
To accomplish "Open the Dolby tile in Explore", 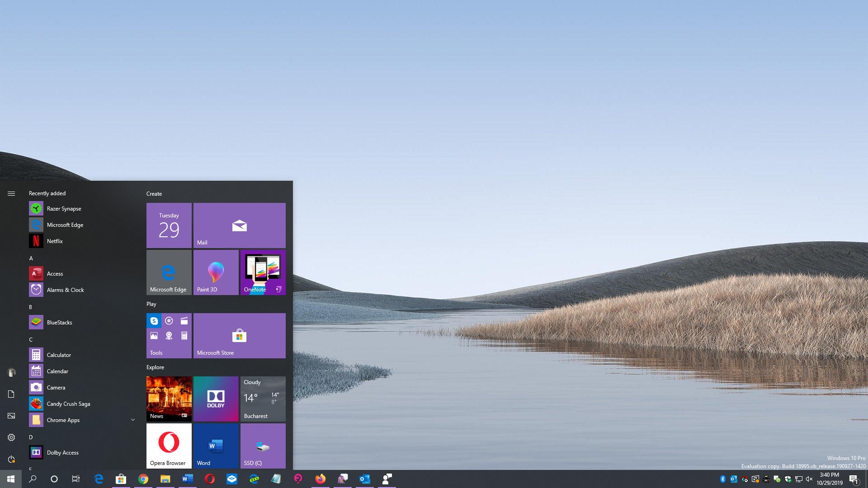I will coord(216,399).
